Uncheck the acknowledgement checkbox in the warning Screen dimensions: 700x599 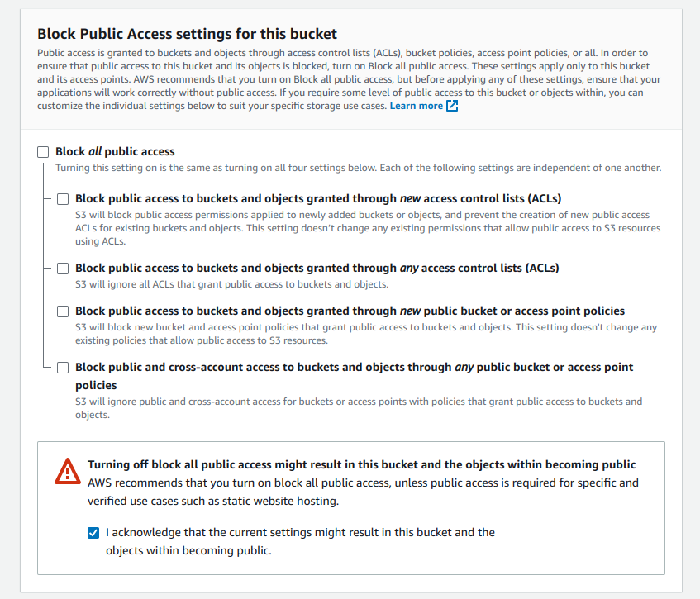tap(93, 533)
